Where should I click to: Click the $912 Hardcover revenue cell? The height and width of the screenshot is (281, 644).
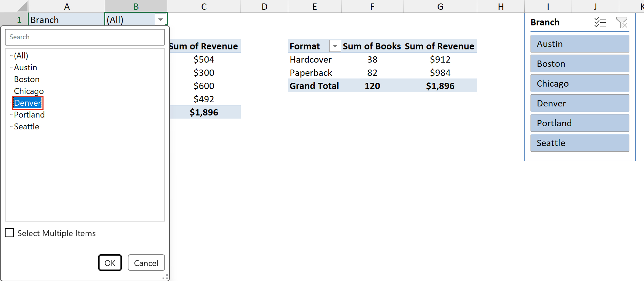tap(440, 59)
